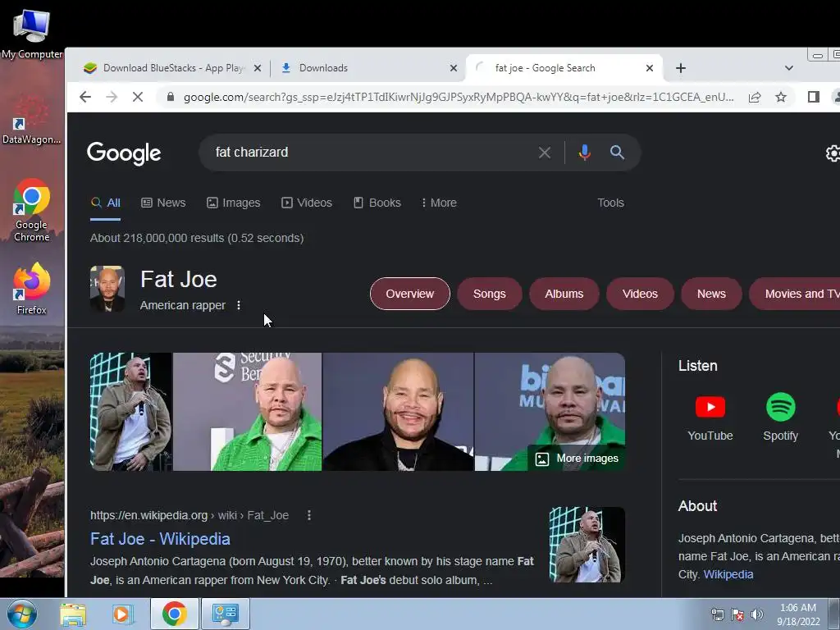
Task: Stop loading the page
Action: (138, 97)
